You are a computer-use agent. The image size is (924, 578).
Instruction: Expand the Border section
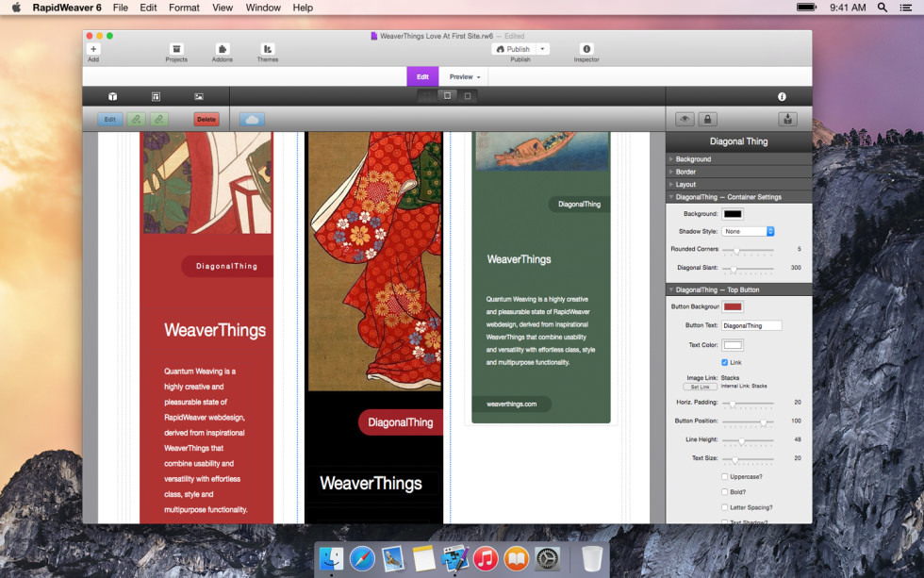point(739,172)
